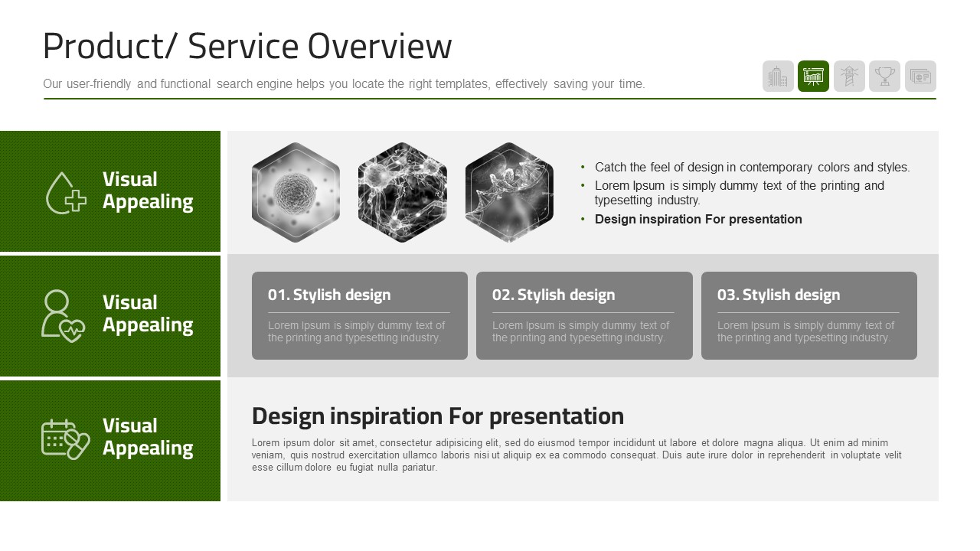980x551 pixels.
Task: Select "Visual Appealing" beside the water drop icon
Action: pos(148,190)
